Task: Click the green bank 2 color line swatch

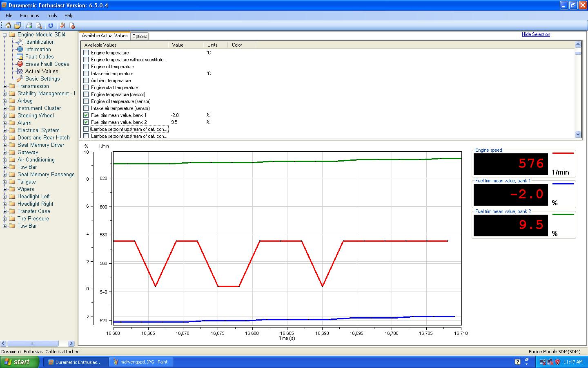Action: click(x=563, y=214)
